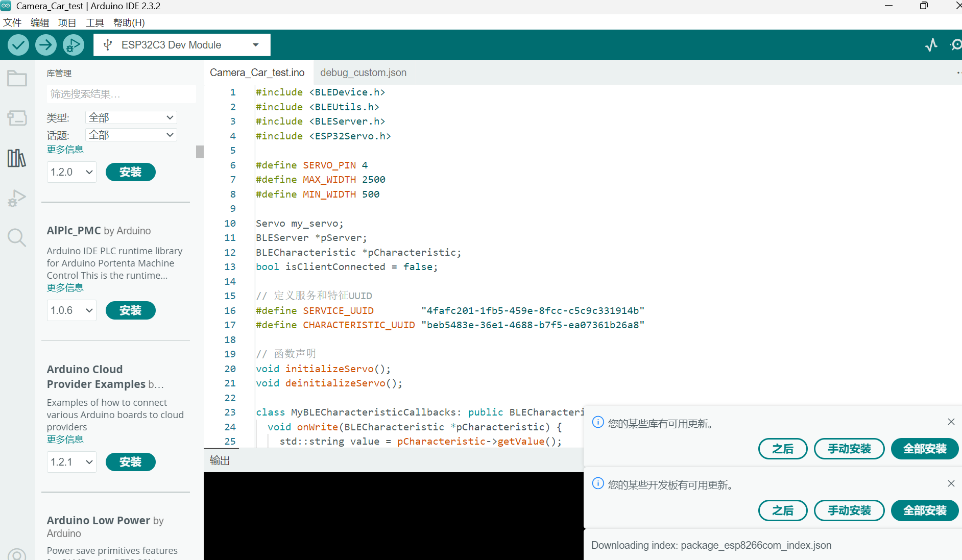Install Arduino Cloud Provider Examples library
962x560 pixels.
(x=131, y=462)
